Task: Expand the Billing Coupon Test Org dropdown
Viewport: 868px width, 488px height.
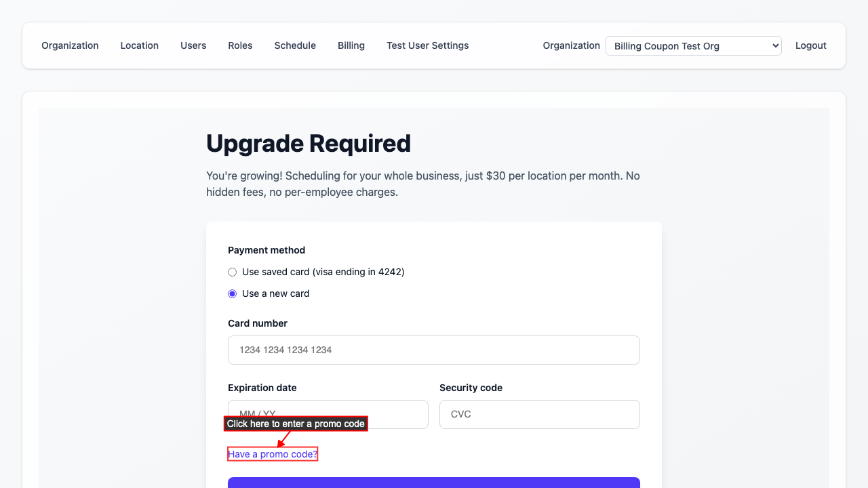Action: click(693, 46)
